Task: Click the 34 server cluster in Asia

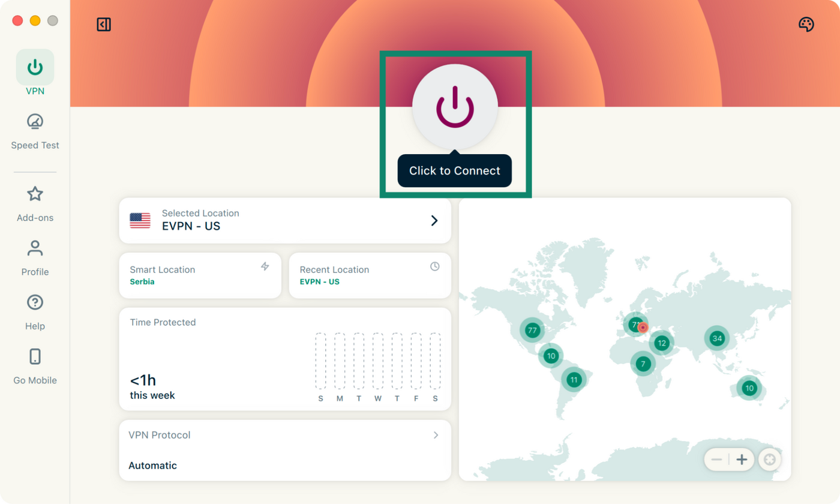Action: click(716, 338)
